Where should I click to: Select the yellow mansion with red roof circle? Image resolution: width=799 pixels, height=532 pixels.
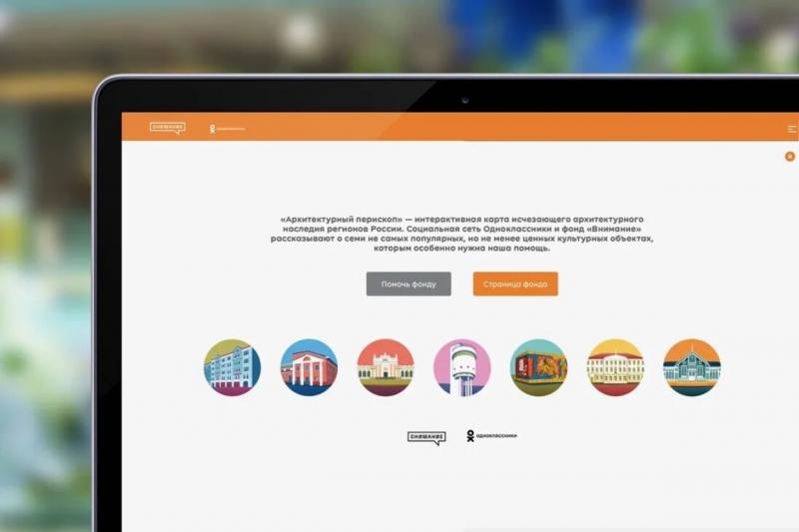pyautogui.click(x=615, y=367)
